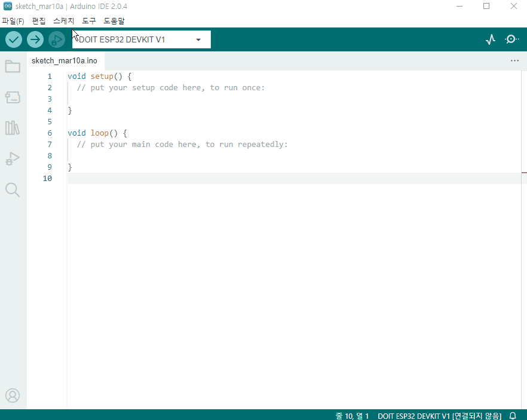The height and width of the screenshot is (420, 527).
Task: Click the Arduino IDE logo in the title bar
Action: coord(7,6)
